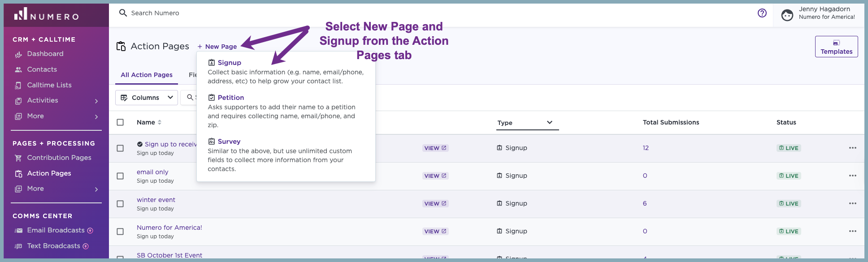
Task: Click the Status column header
Action: 786,122
